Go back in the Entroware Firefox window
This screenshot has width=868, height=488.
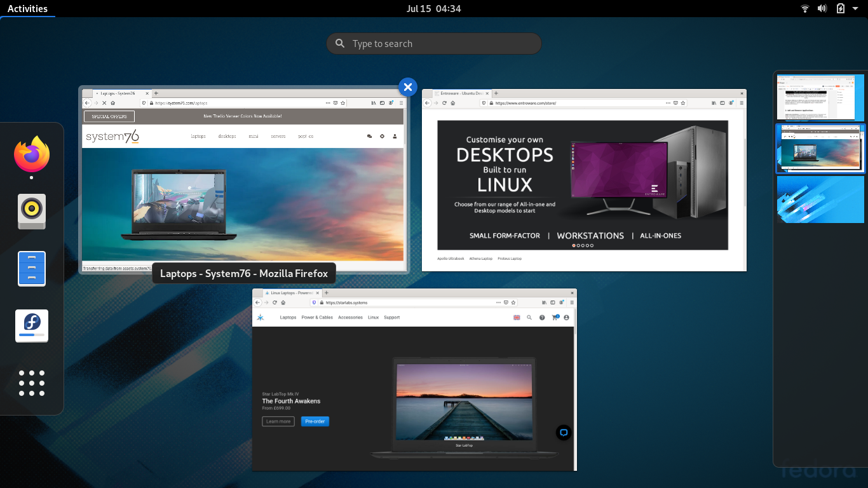[x=428, y=103]
